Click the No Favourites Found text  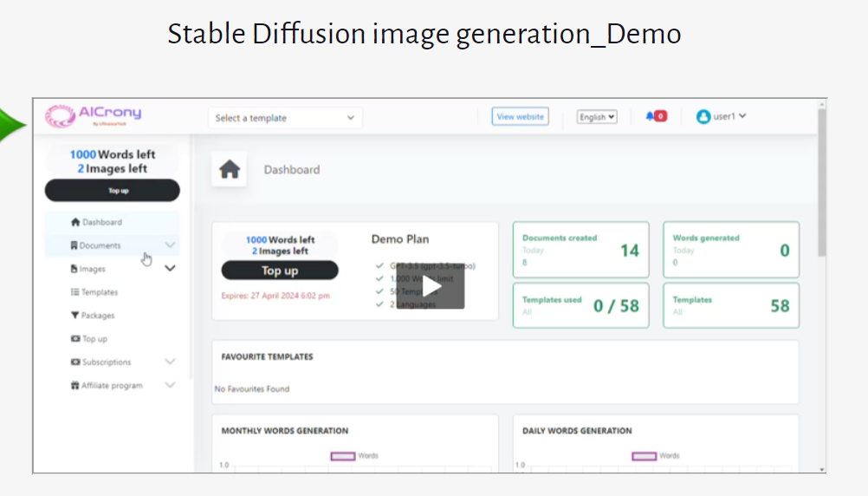[252, 389]
